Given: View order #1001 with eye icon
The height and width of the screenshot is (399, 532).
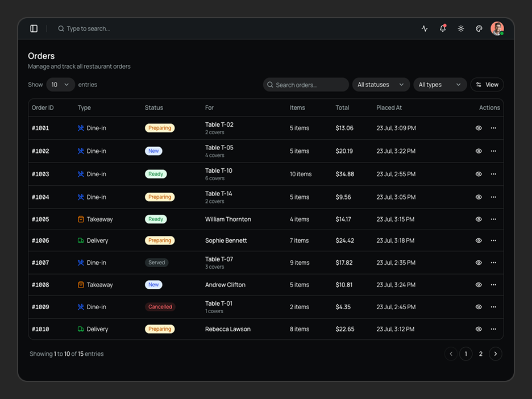Looking at the screenshot, I should point(479,128).
